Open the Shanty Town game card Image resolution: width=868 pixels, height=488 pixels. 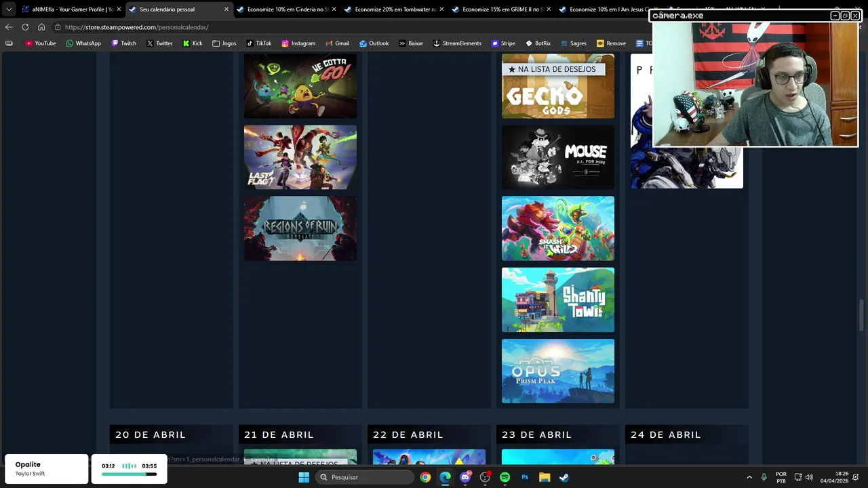pyautogui.click(x=558, y=300)
